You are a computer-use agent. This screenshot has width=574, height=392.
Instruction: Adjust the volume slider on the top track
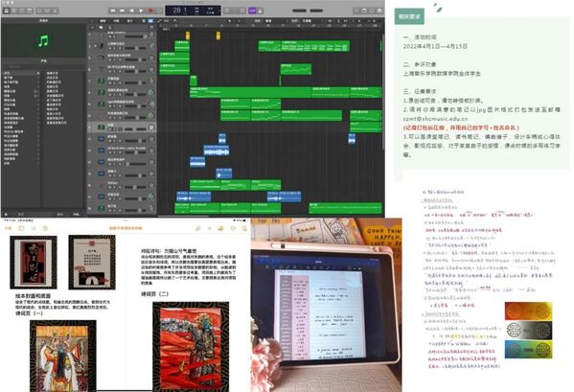click(134, 36)
